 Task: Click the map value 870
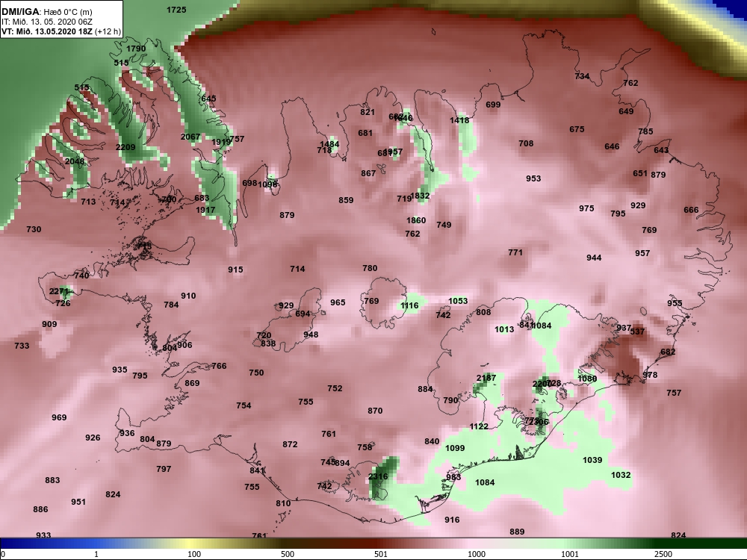pos(375,411)
